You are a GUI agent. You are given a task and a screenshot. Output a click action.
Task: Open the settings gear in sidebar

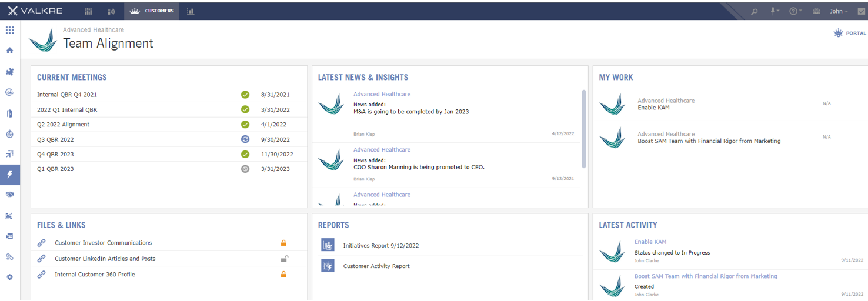tap(9, 277)
